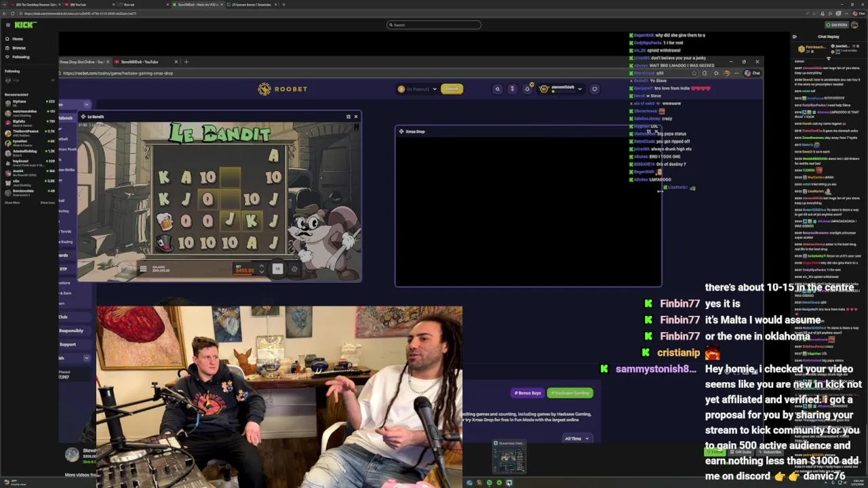This screenshot has height=488, width=868.
Task: Open the Roobet user account dropdown
Action: [x=562, y=89]
